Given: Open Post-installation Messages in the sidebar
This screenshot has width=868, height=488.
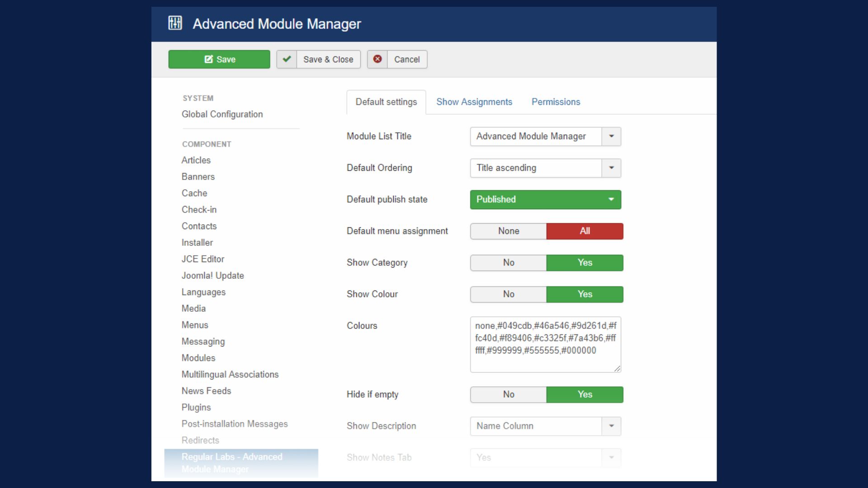Looking at the screenshot, I should (235, 424).
